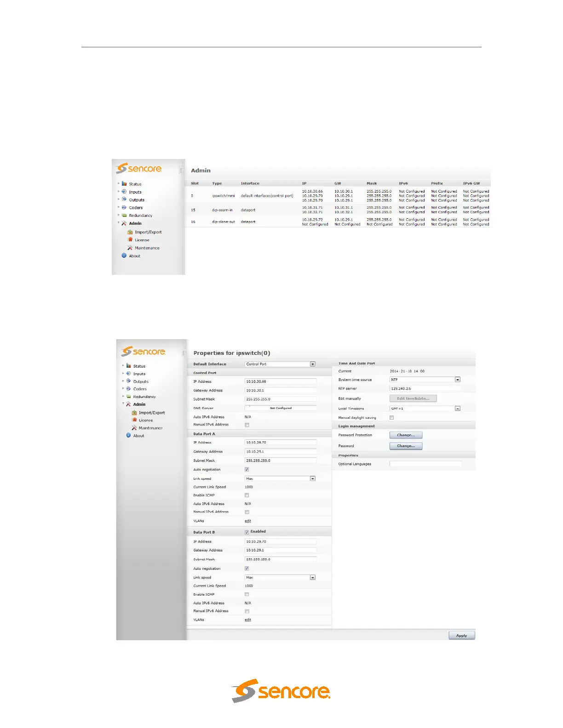Click the About info icon in the Properties page sidebar
The height and width of the screenshot is (728, 563).
click(x=129, y=435)
